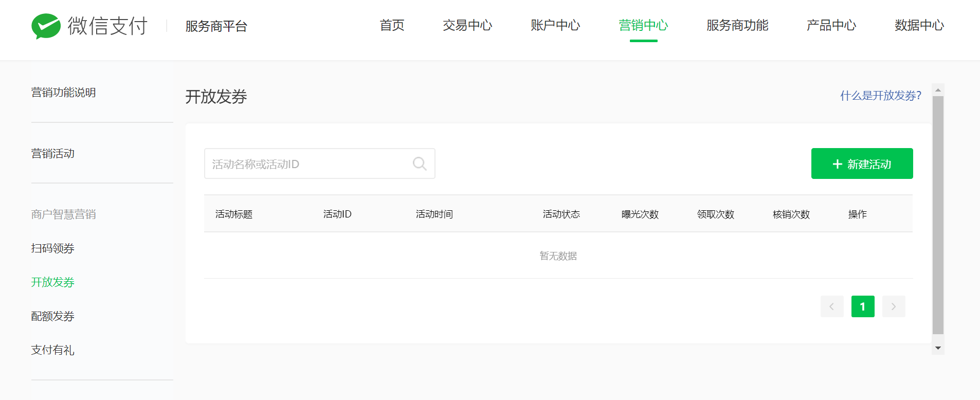Switch to 交易中心 tab

tap(467, 25)
